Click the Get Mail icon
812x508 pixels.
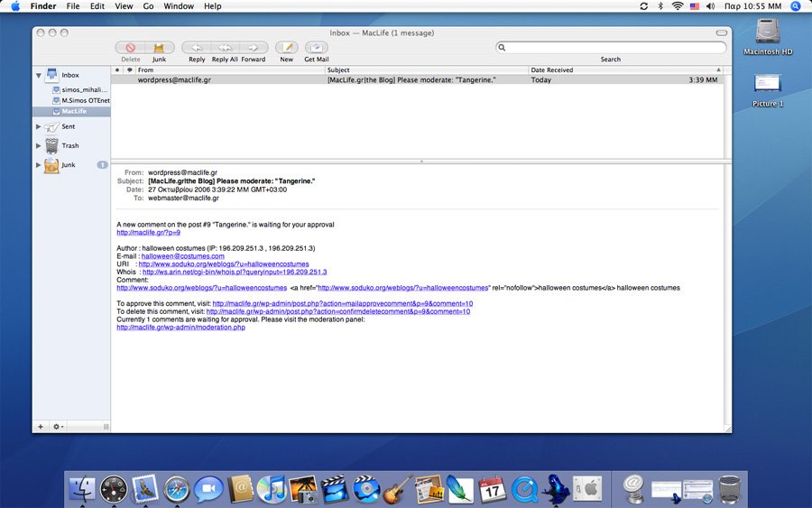point(316,48)
